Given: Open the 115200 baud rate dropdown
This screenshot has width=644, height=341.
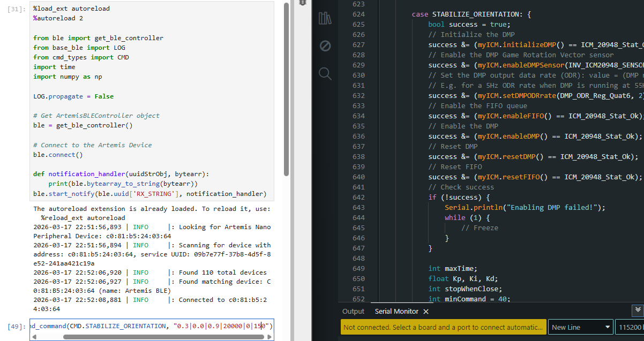Looking at the screenshot, I should coord(630,327).
